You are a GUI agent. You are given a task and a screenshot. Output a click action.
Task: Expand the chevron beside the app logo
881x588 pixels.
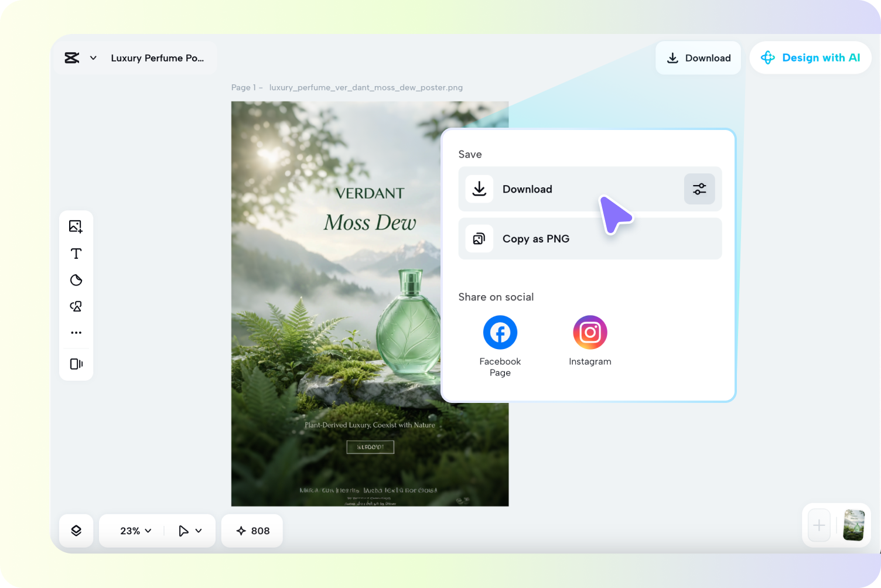tap(93, 57)
